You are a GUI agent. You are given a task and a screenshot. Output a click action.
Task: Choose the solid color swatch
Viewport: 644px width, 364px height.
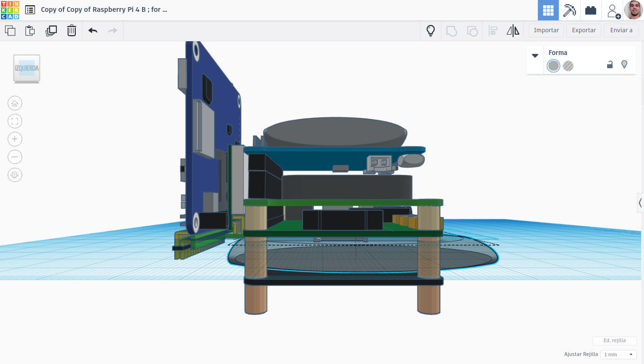click(x=554, y=66)
